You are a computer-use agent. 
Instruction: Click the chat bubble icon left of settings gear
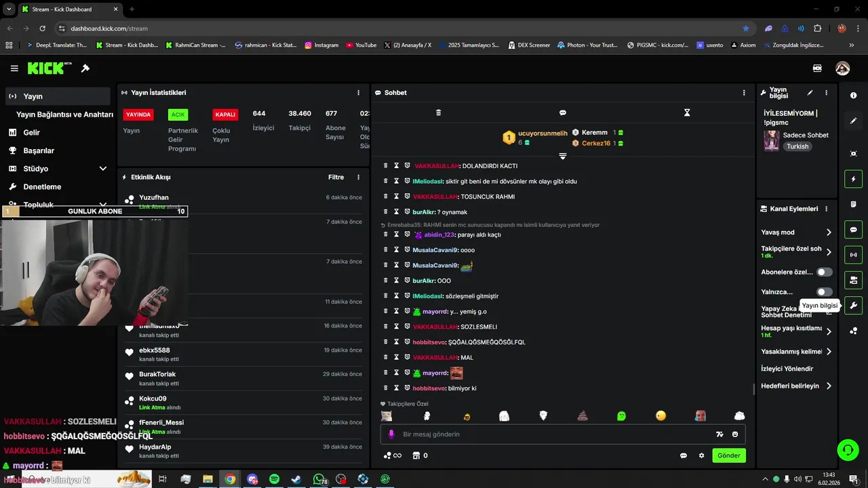pos(684,455)
